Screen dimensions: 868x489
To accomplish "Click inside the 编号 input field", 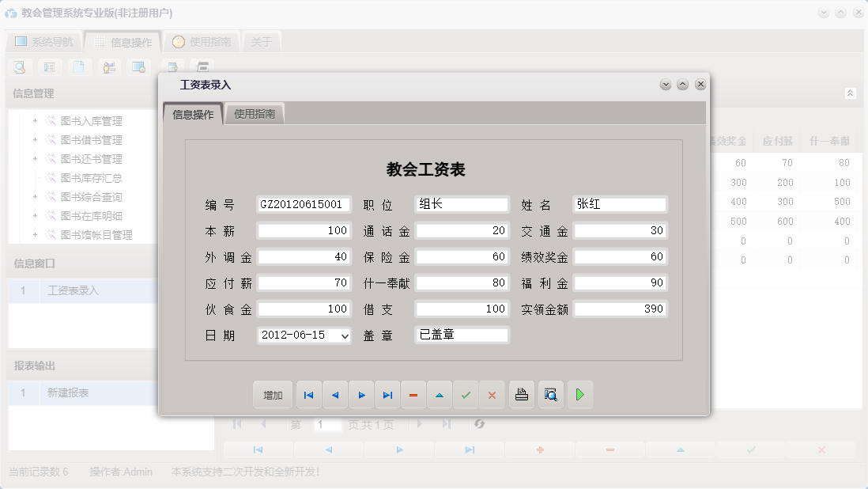I will pyautogui.click(x=303, y=204).
